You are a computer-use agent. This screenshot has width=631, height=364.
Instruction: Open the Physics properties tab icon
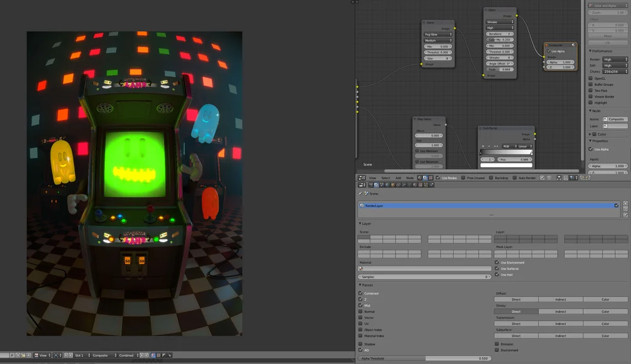[x=432, y=185]
